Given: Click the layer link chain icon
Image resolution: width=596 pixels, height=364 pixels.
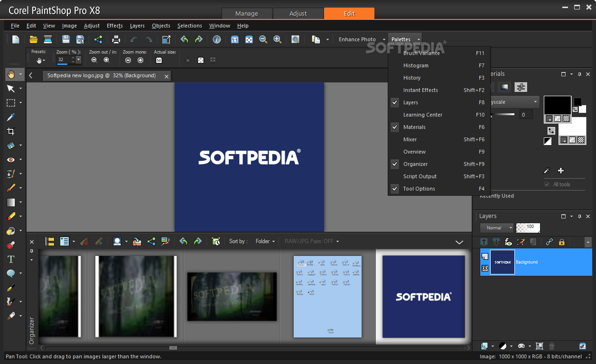Looking at the screenshot, I should click(x=549, y=242).
